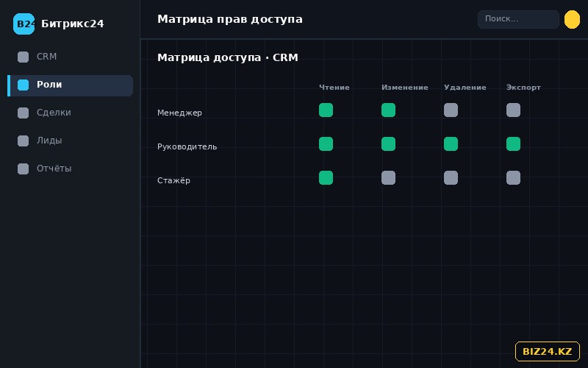The image size is (588, 368).
Task: Disable Удаление permission for Руководитель
Action: coord(451,144)
